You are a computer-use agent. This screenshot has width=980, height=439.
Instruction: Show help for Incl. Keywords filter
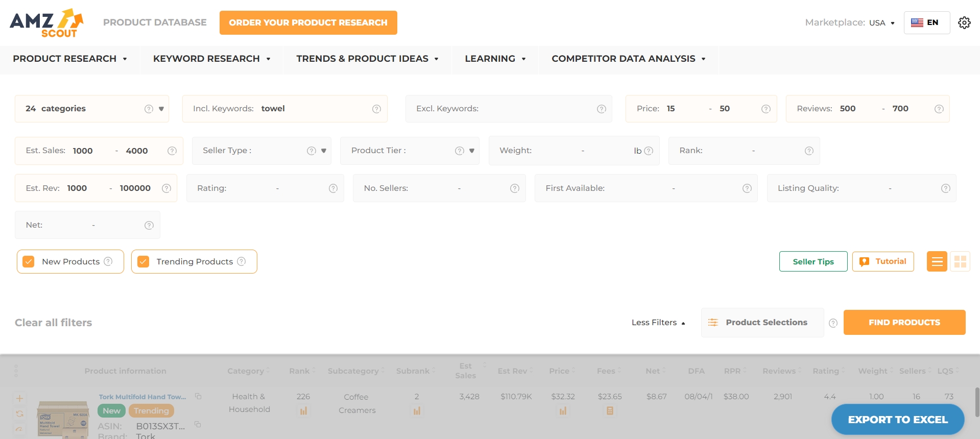(x=376, y=109)
